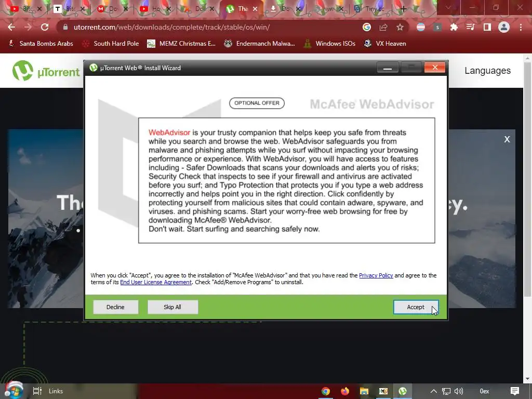Image resolution: width=532 pixels, height=399 pixels.
Task: Open the Chrome three-dot menu
Action: coord(521,27)
